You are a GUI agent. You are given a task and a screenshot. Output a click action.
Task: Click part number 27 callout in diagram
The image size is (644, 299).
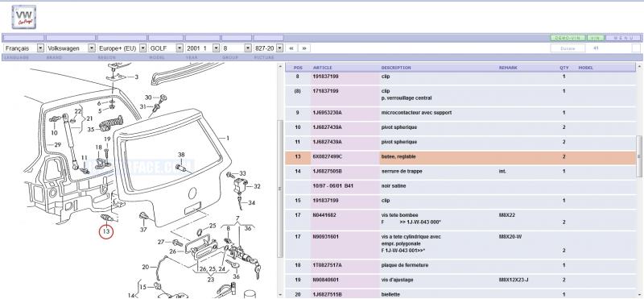click(x=162, y=243)
